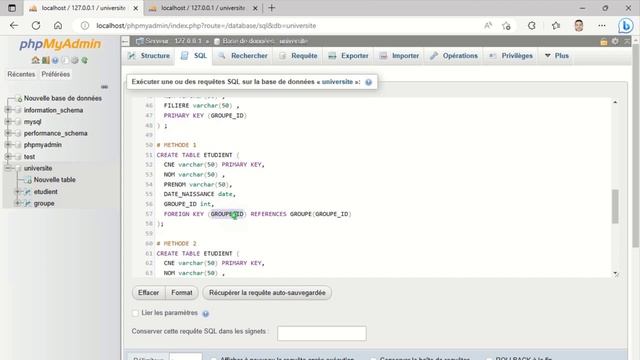Expand the performance_schema database node
Viewport: 640px width, 360px height.
8,133
